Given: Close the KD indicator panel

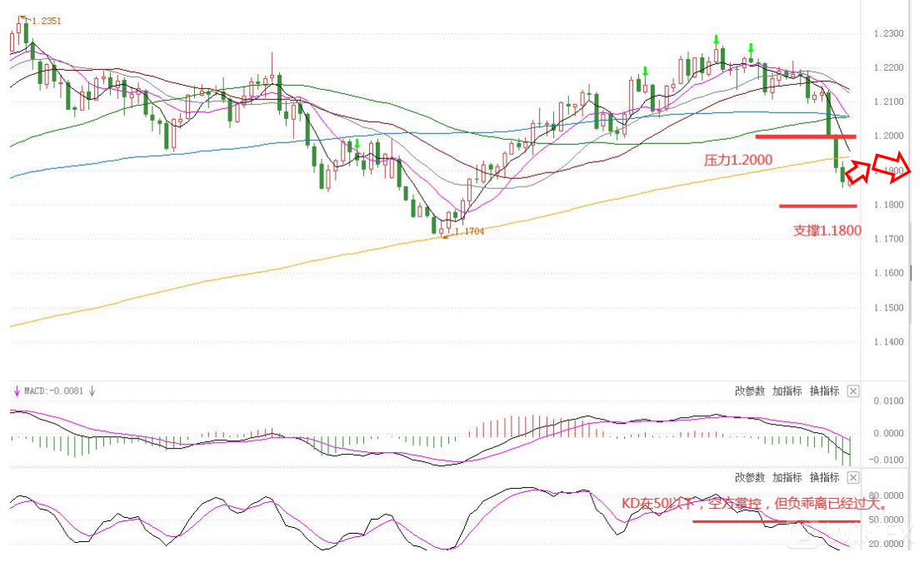Looking at the screenshot, I should tap(852, 478).
